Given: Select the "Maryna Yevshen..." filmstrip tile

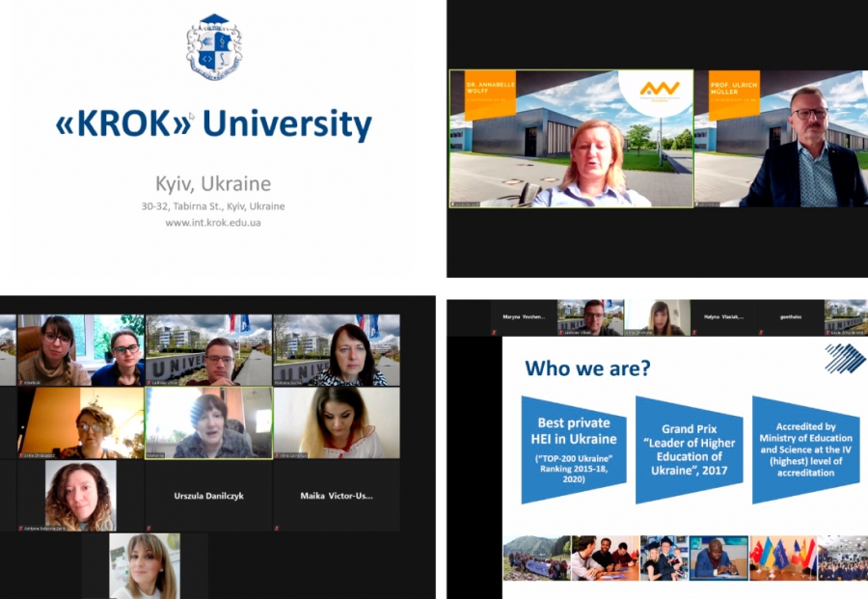Looking at the screenshot, I should (524, 317).
